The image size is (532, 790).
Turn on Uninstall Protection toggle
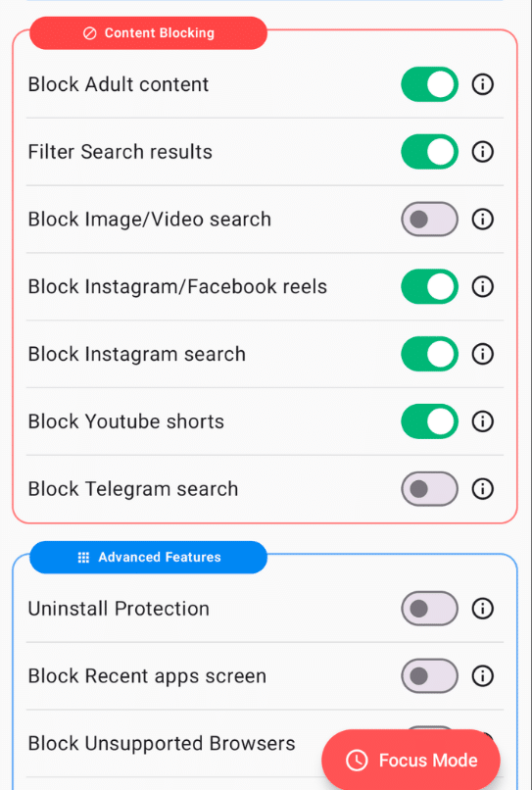(x=430, y=609)
